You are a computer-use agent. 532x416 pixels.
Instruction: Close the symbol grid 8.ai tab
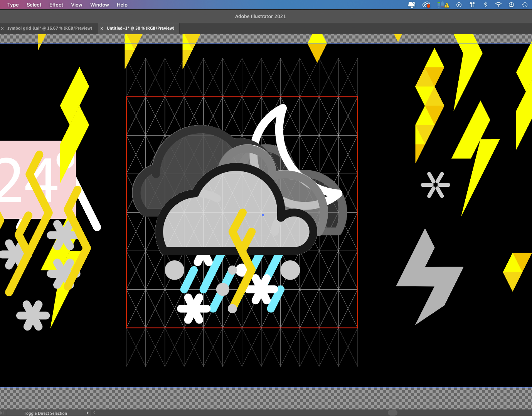2,29
